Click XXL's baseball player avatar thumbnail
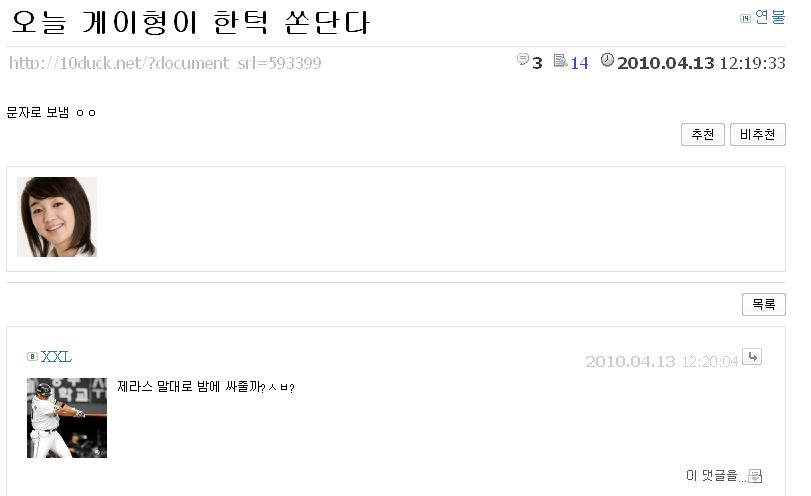The height and width of the screenshot is (496, 811). click(67, 418)
